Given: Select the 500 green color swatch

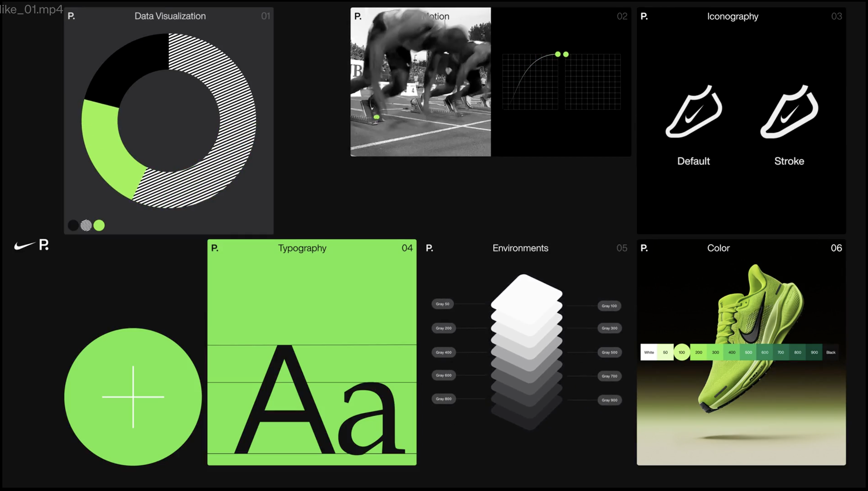Looking at the screenshot, I should (748, 352).
